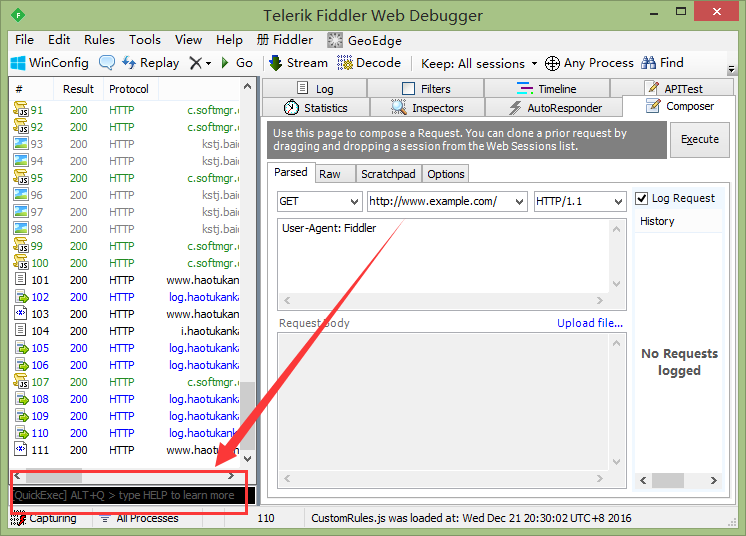Image resolution: width=746 pixels, height=536 pixels.
Task: Switch to the Filters tab
Action: (426, 88)
